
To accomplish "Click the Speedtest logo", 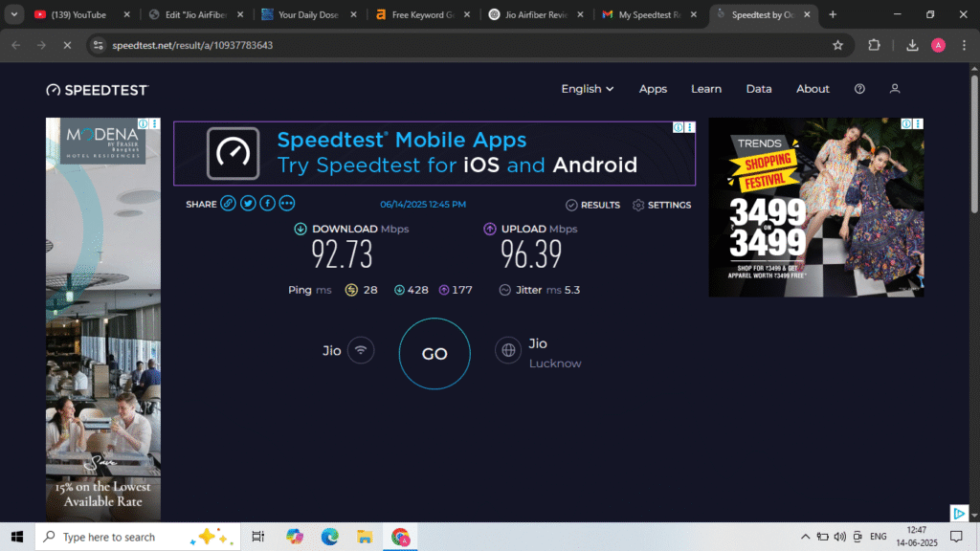I will pos(98,90).
